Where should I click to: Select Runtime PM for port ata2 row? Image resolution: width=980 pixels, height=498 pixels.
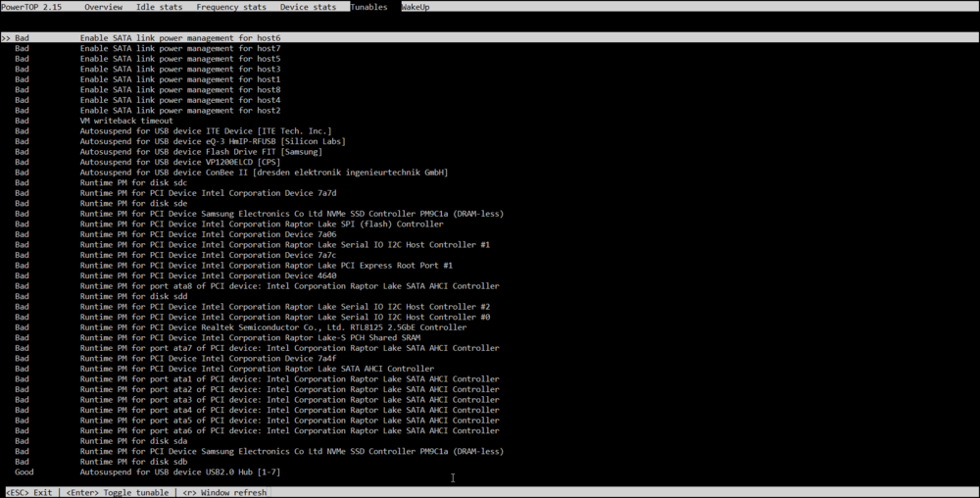(257, 388)
